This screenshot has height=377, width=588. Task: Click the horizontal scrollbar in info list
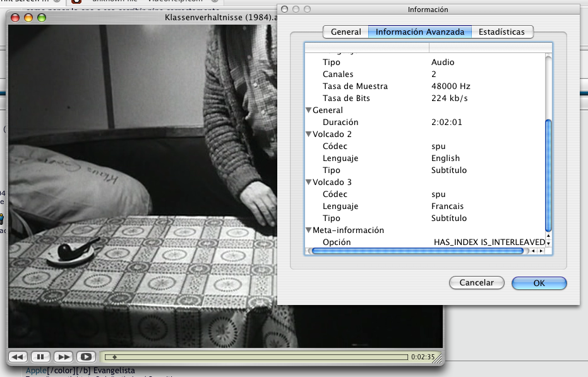coord(417,251)
